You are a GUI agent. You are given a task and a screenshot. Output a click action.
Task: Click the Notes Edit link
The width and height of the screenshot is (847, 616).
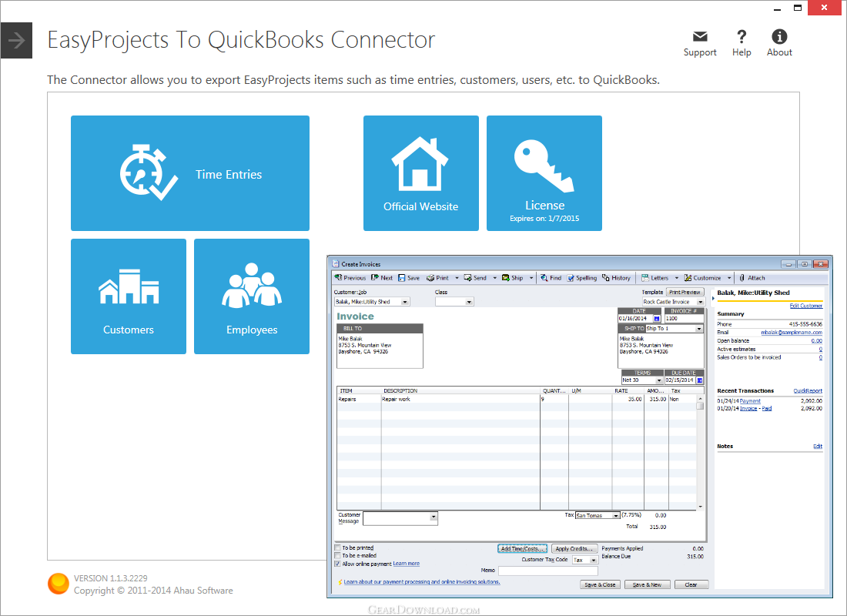tap(818, 447)
